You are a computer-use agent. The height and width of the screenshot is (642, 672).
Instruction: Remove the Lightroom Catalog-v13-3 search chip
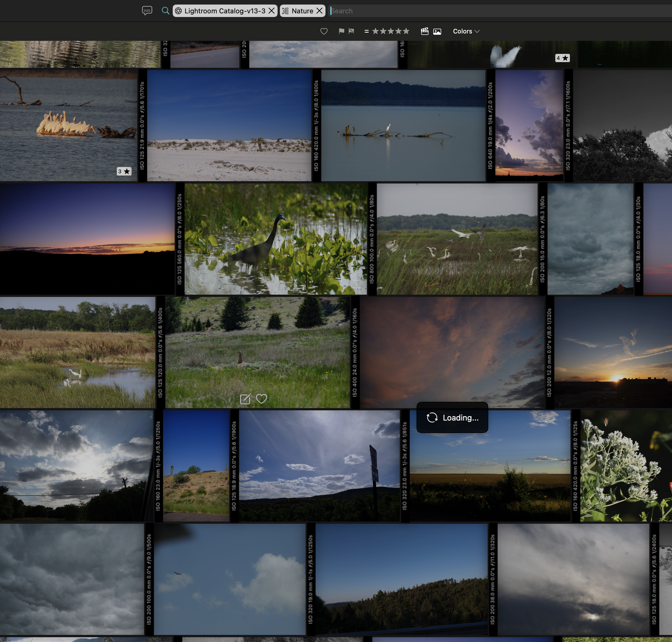click(x=272, y=10)
